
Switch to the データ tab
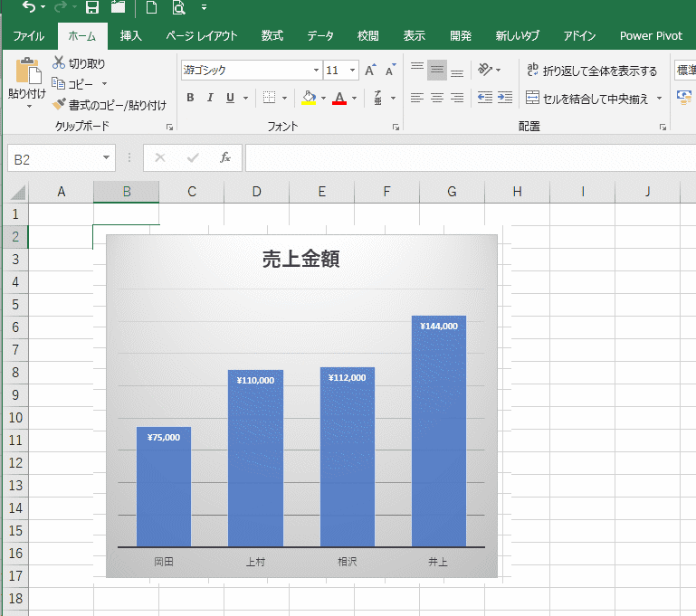[x=320, y=36]
